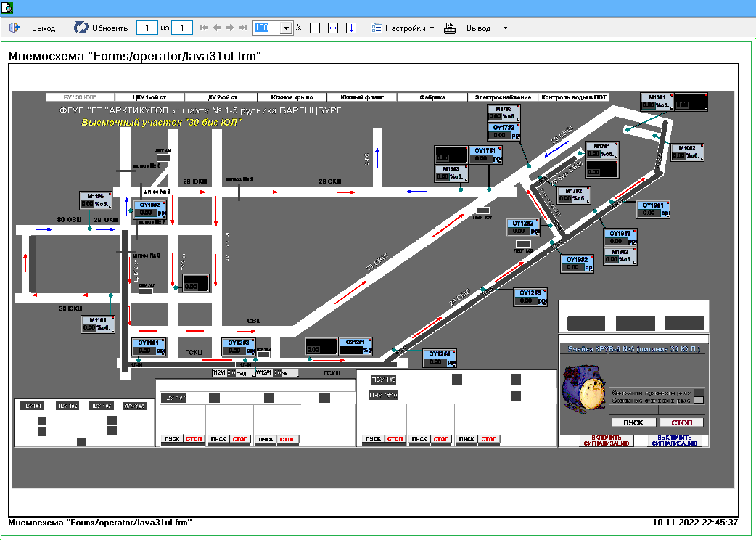Expand the Настройки dropdown arrow
Screen dimensions: 756x540
432,28
